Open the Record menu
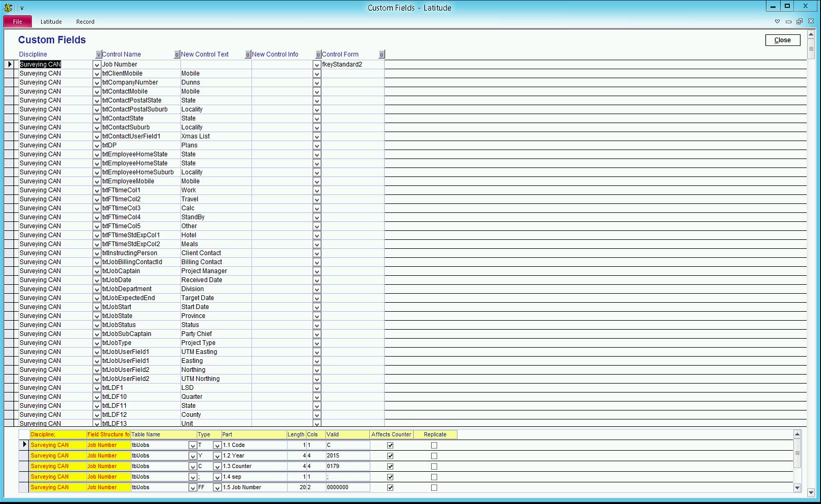821x504 pixels. click(x=85, y=22)
